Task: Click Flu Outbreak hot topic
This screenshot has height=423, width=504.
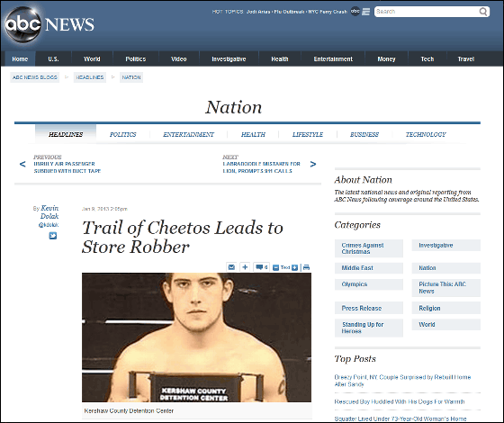Action: coord(289,12)
